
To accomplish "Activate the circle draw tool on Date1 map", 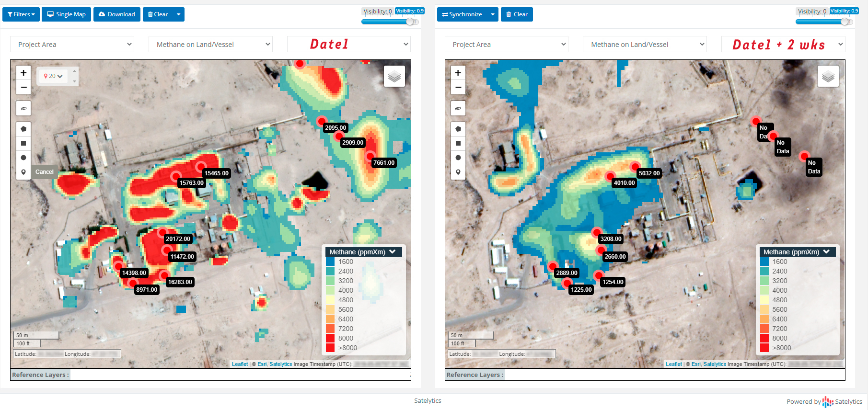I will click(x=23, y=158).
